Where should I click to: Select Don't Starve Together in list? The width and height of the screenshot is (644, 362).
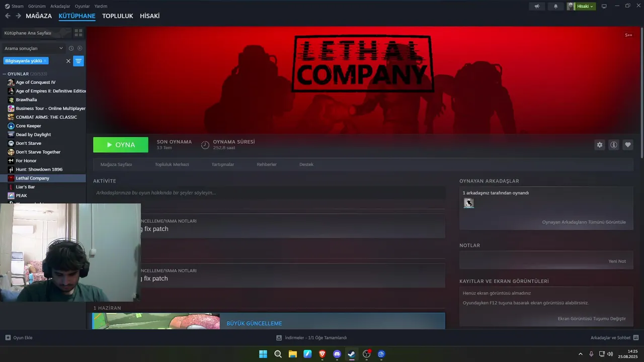[38, 152]
